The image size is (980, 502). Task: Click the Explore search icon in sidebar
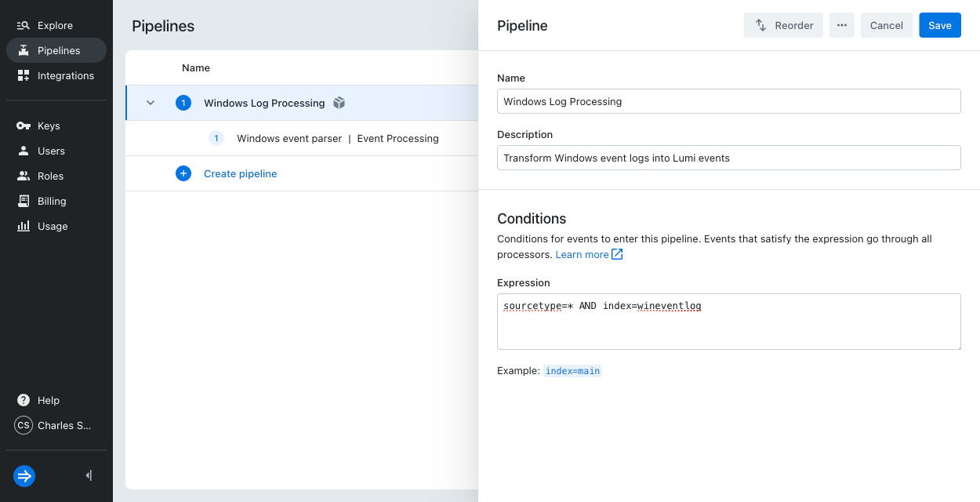[24, 26]
